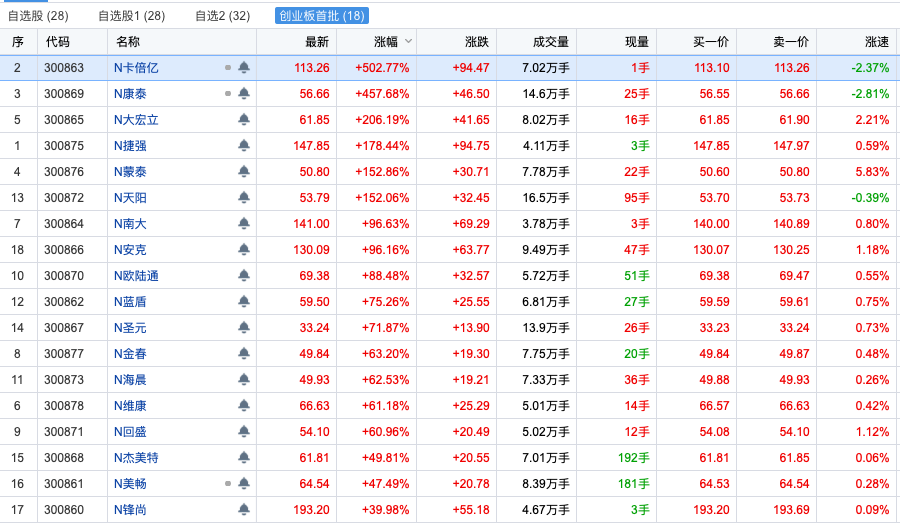Screen dimensions: 900x523
Task: Open the N安克 stock name link
Action: click(x=130, y=250)
